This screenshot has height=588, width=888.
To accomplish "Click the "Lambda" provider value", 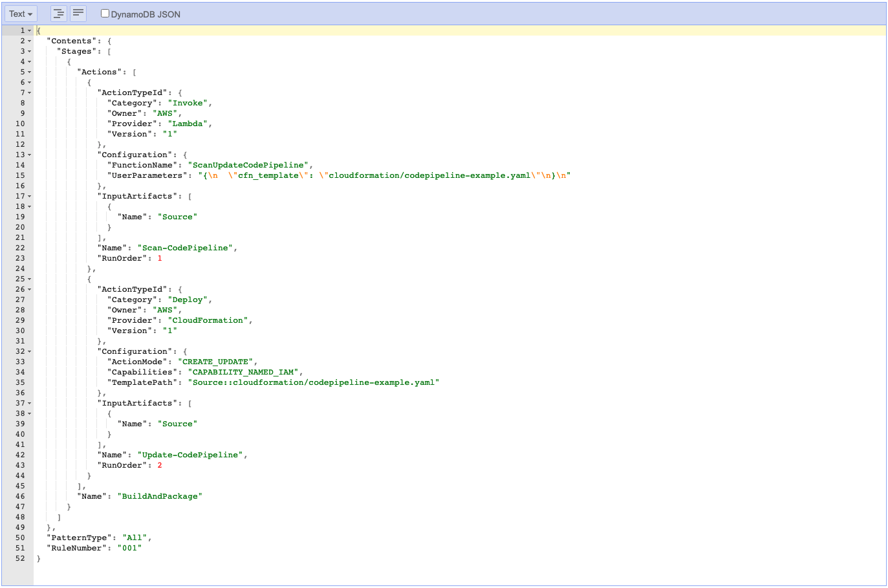I will [188, 124].
